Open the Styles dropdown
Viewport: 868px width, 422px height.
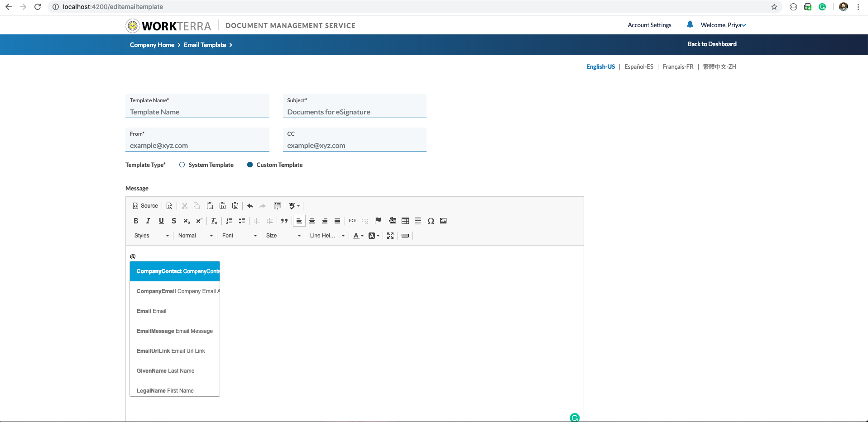151,236
